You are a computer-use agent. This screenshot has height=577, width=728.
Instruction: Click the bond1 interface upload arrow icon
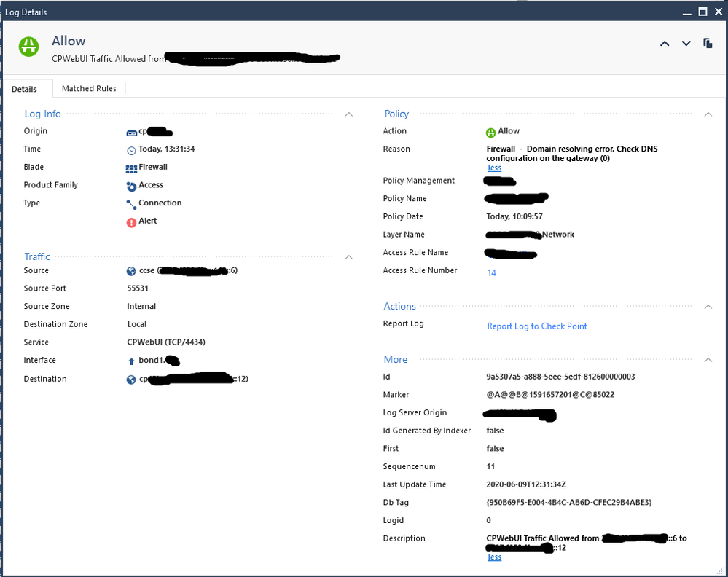(x=131, y=361)
